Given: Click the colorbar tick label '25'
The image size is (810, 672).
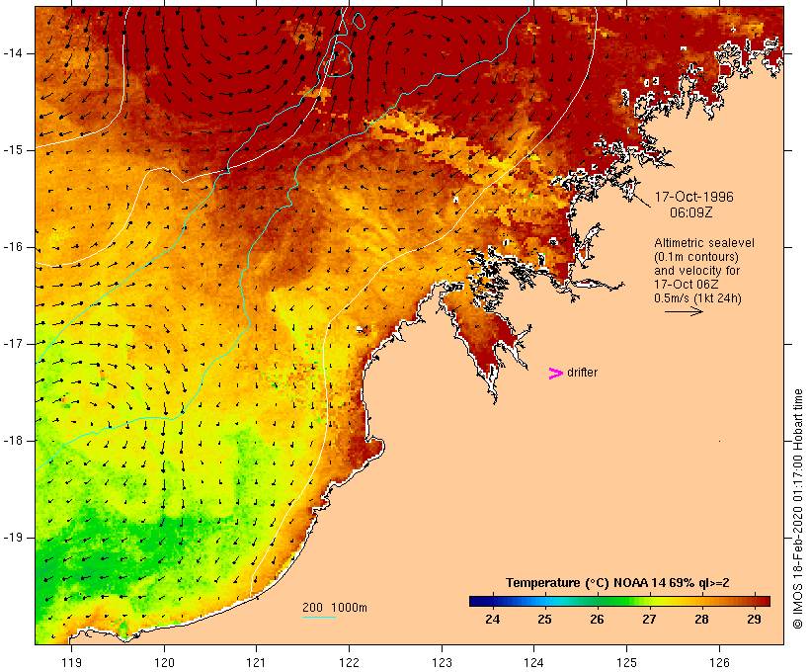Looking at the screenshot, I should coord(545,620).
